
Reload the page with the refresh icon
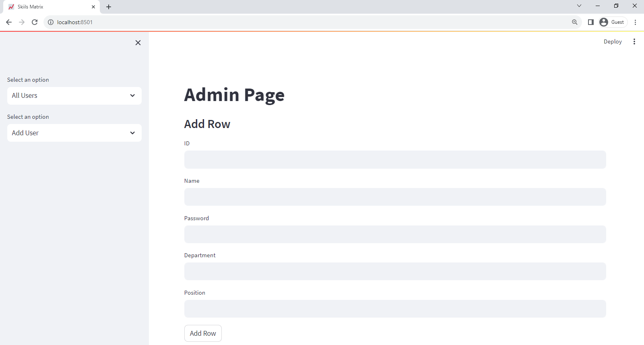point(35,22)
